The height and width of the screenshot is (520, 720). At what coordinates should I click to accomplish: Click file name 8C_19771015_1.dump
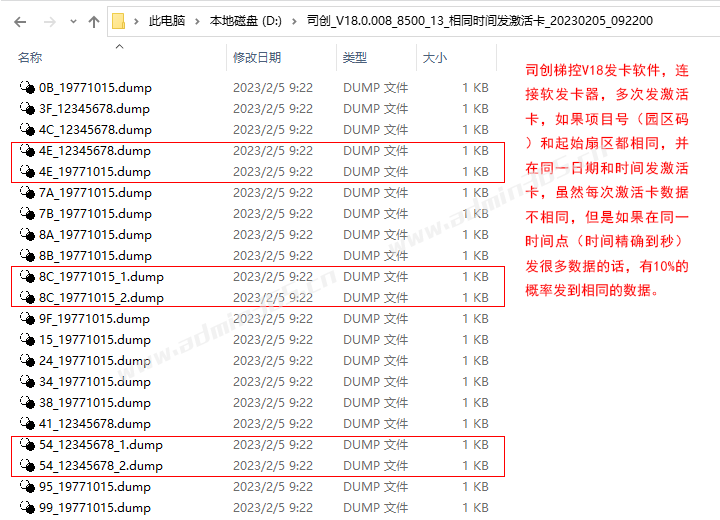click(101, 277)
